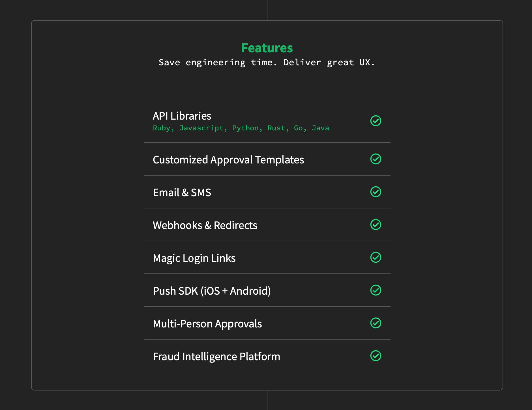Click the Fraud Intelligence Platform checkmark icon

pyautogui.click(x=376, y=356)
